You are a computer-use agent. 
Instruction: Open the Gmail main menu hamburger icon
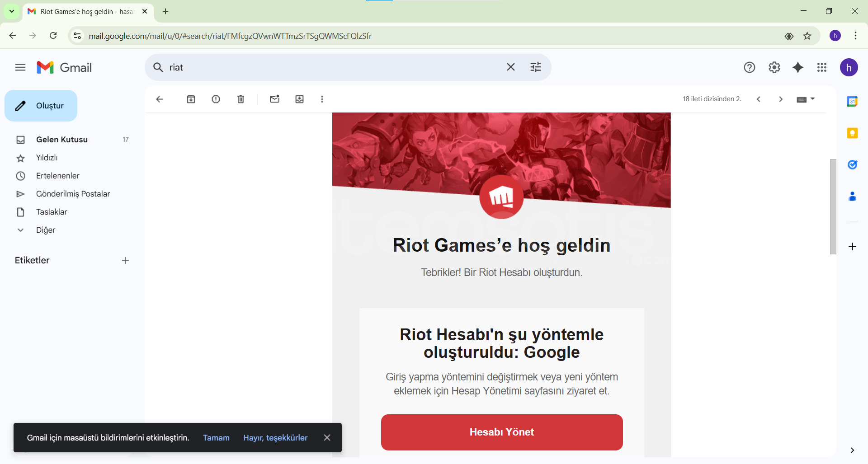20,67
